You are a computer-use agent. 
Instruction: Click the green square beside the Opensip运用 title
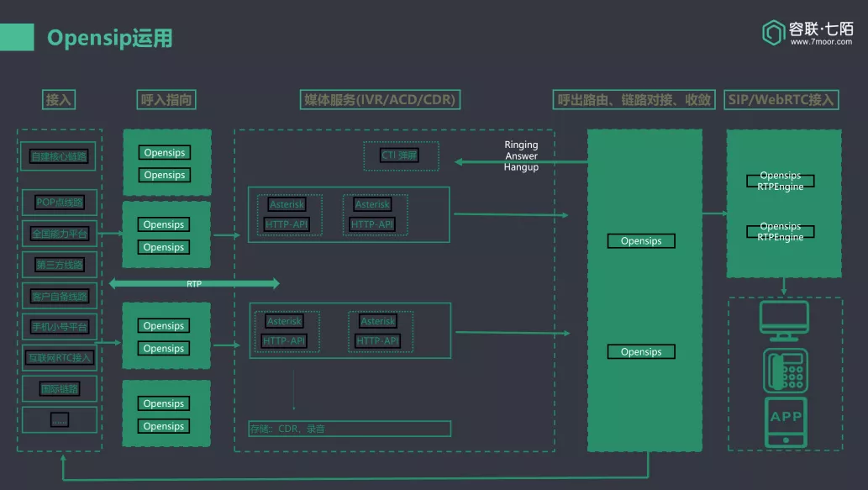coord(17,37)
